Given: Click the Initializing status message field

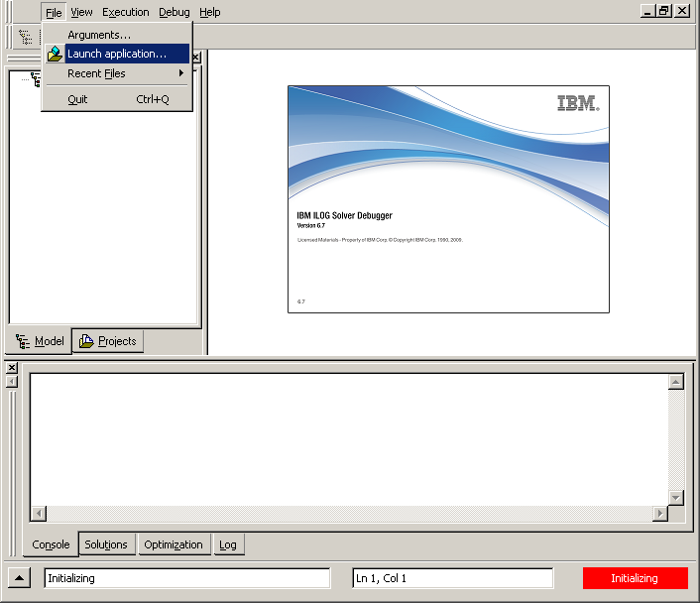Looking at the screenshot, I should 187,578.
